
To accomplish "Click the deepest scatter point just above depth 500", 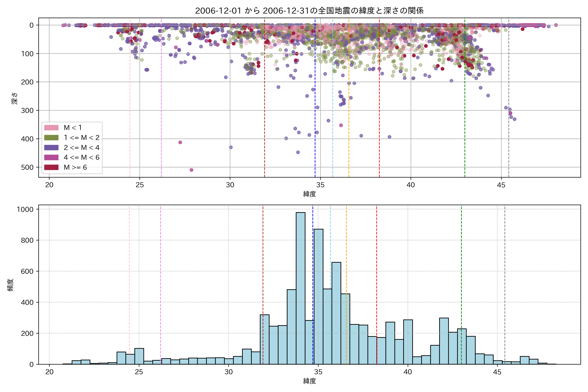I will click(191, 170).
